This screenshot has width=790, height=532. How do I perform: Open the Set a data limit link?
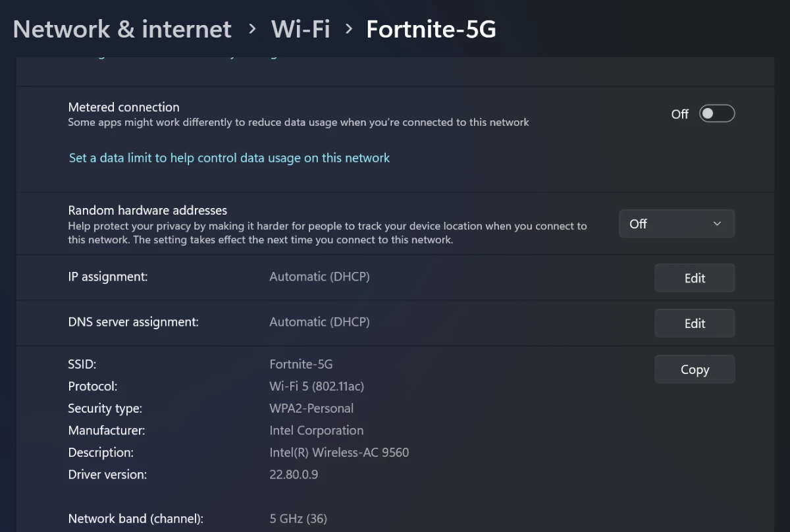pyautogui.click(x=229, y=158)
